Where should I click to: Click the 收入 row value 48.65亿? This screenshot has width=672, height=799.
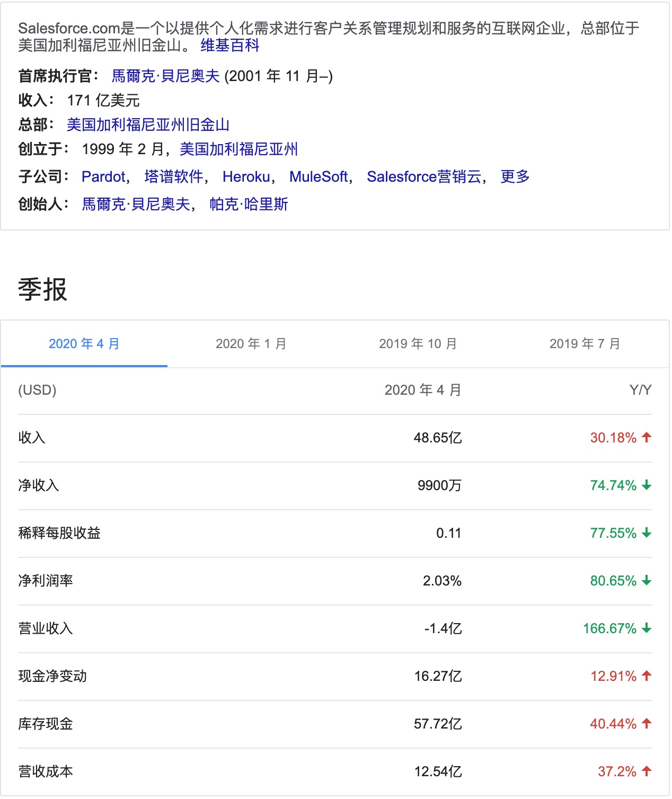pos(438,438)
